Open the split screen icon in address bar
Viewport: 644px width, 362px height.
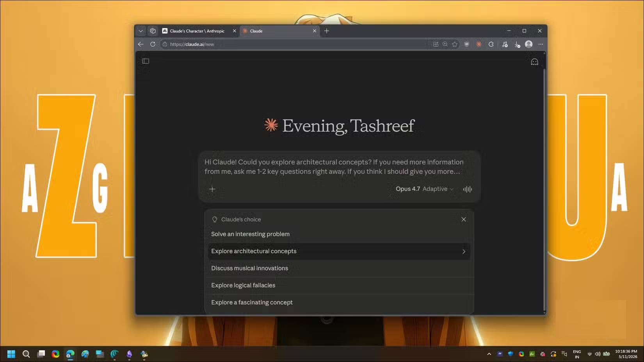coord(436,44)
